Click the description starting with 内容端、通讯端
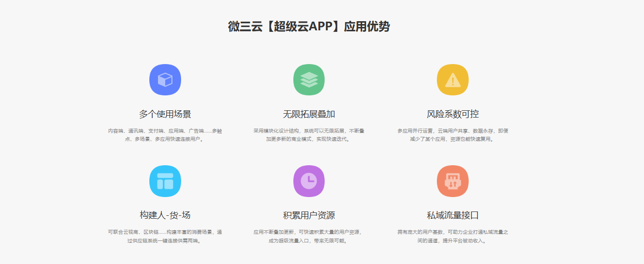Screen dimensions: 644x264 165,135
